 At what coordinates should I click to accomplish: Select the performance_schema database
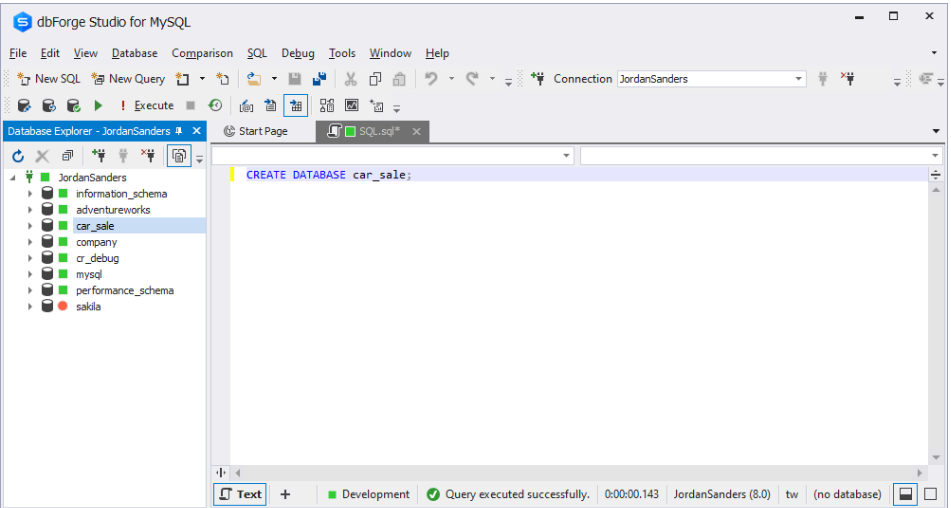click(124, 290)
